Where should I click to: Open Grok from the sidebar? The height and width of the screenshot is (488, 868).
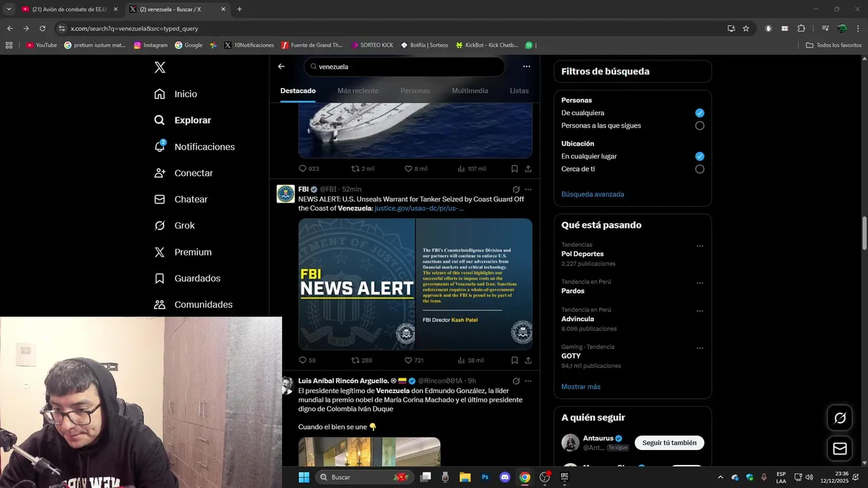174,226
